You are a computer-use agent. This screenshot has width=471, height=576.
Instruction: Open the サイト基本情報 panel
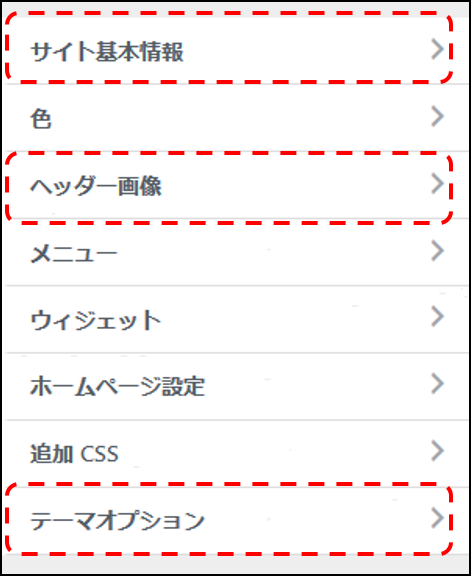tap(107, 51)
